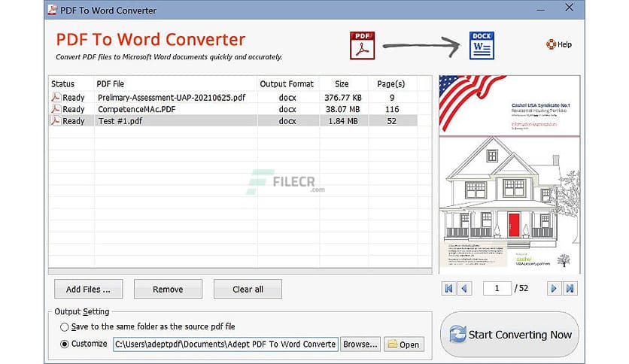
Task: Minimize the PDF To Word Converter window
Action: pos(541,10)
